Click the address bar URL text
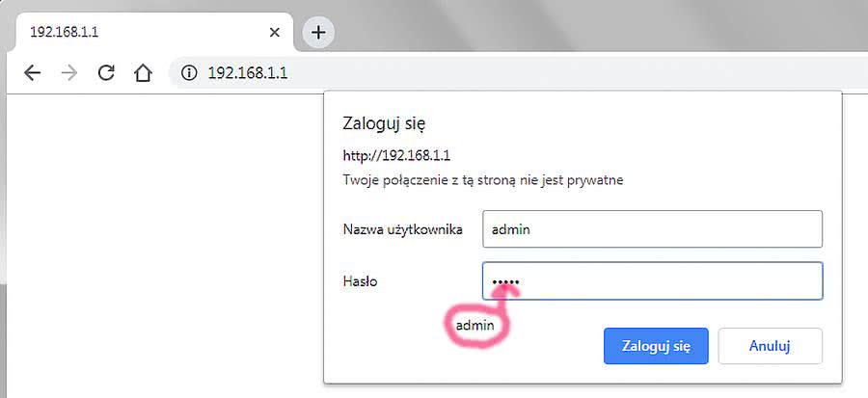 point(248,73)
